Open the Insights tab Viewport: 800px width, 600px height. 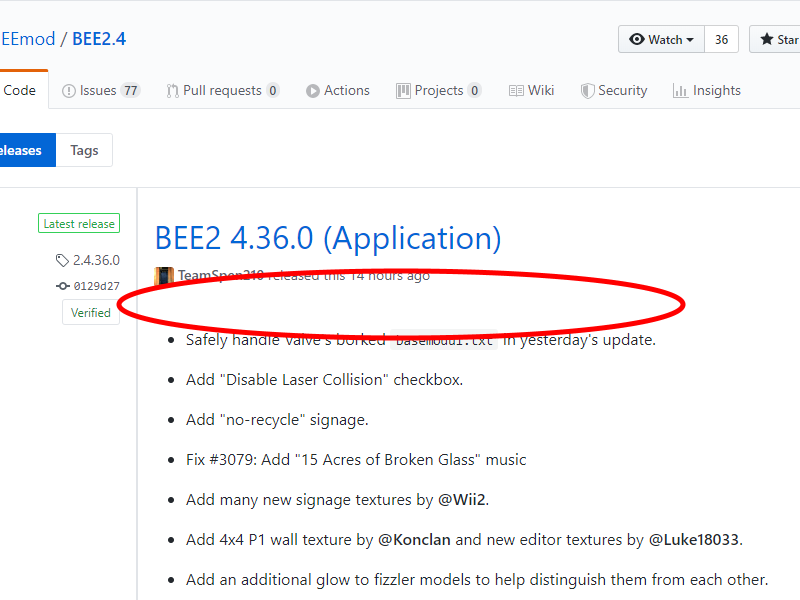(707, 90)
